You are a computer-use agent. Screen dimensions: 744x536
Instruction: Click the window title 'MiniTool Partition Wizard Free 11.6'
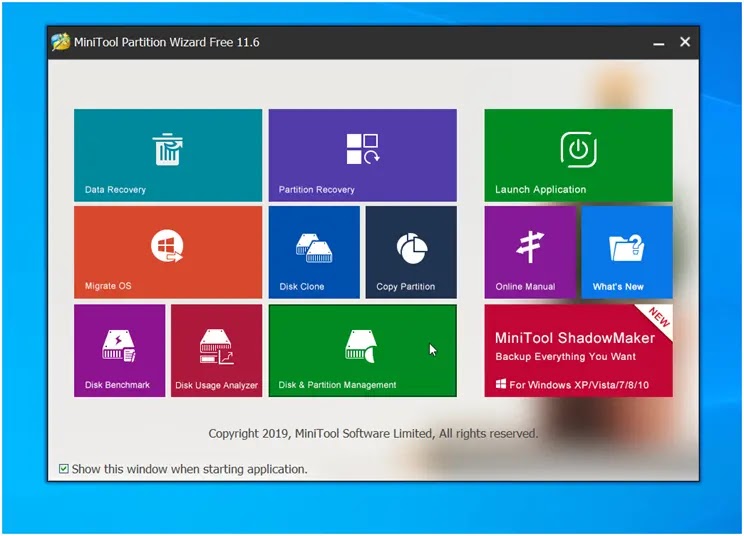[167, 42]
